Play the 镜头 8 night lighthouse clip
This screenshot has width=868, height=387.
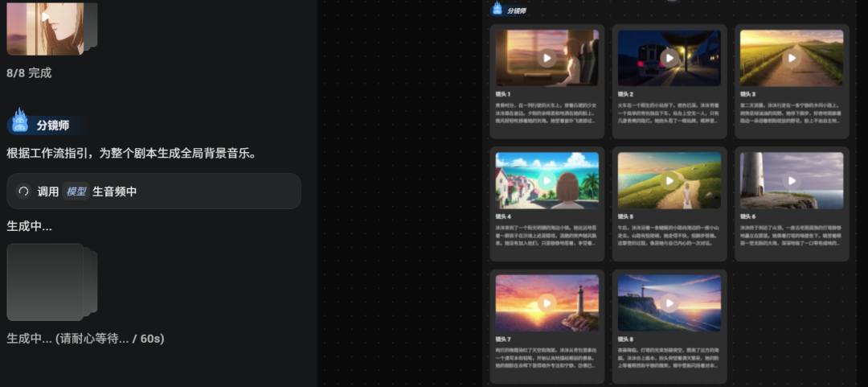(669, 303)
